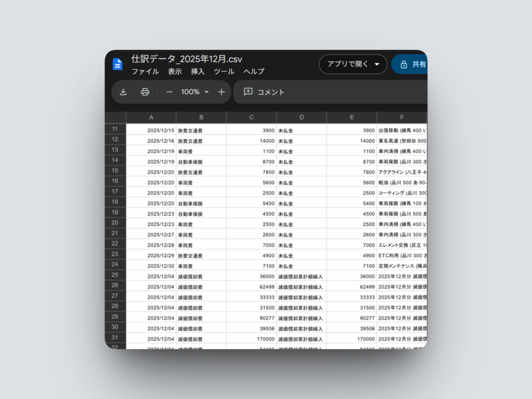Click the コメント button
The width and height of the screenshot is (532, 399).
(264, 92)
